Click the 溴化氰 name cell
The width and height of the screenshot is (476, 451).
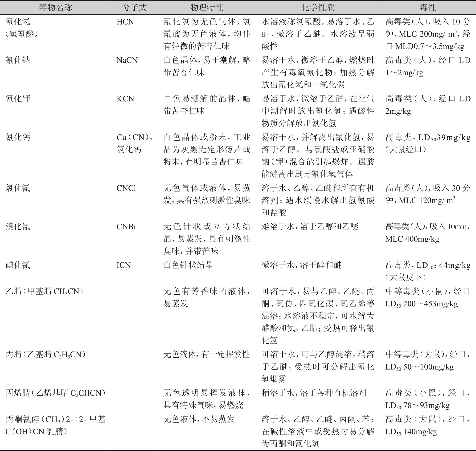point(18,226)
